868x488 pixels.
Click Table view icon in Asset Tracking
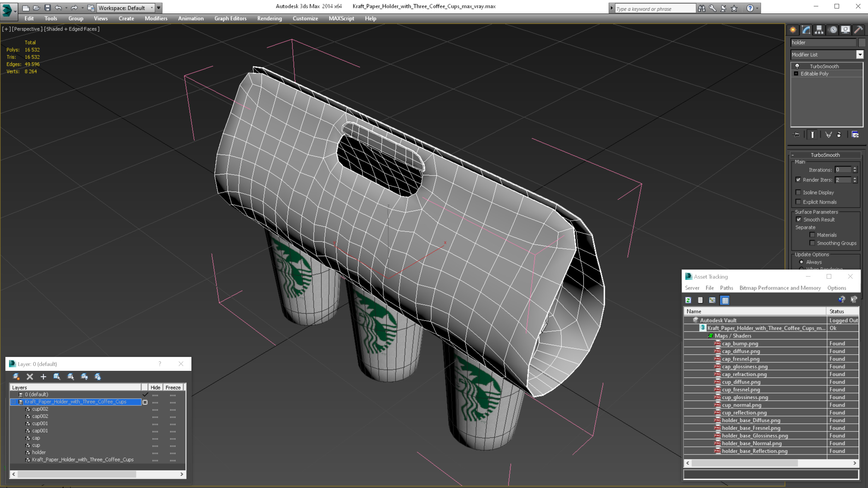coord(725,300)
